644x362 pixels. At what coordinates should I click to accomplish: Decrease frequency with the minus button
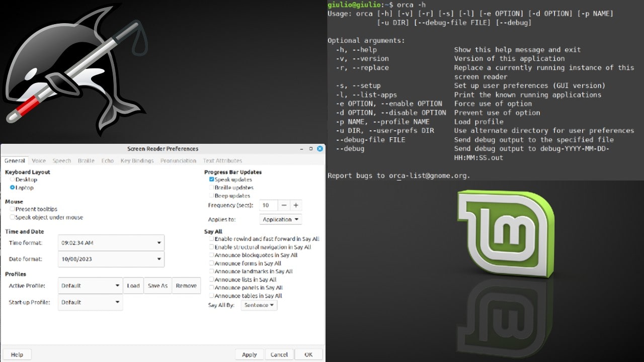[284, 205]
